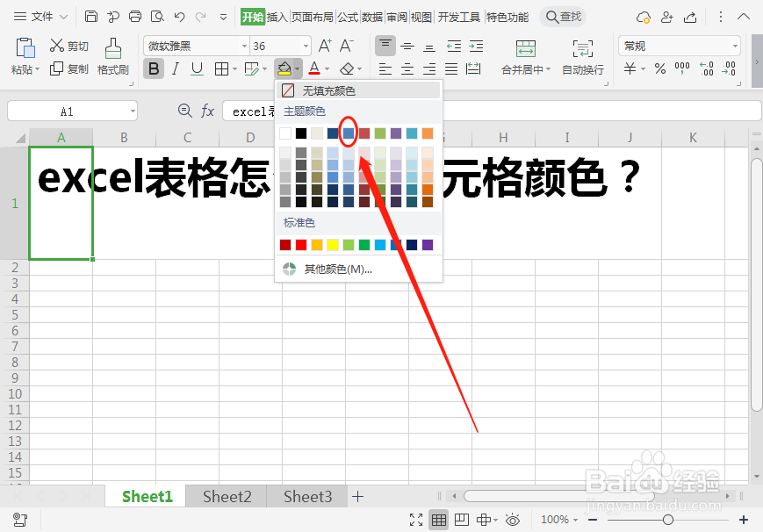The width and height of the screenshot is (763, 532).
Task: Click the zoom in plus button
Action: click(x=744, y=520)
